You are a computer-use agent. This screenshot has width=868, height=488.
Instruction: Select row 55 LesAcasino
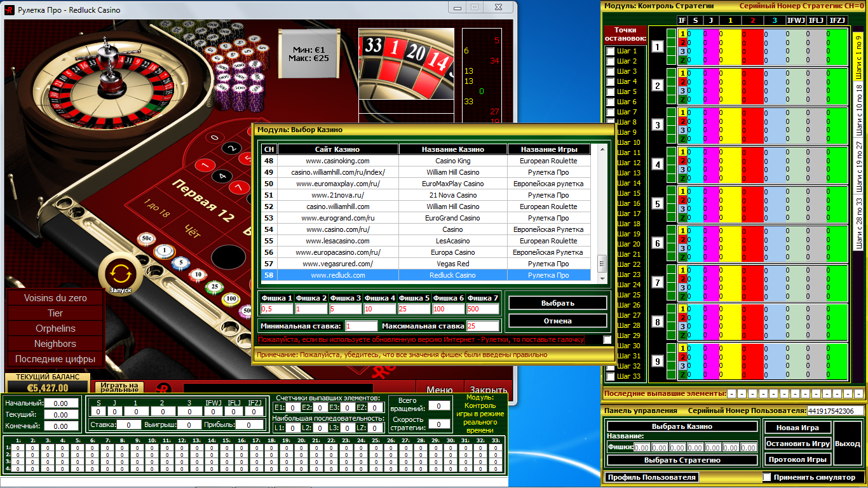coord(426,241)
